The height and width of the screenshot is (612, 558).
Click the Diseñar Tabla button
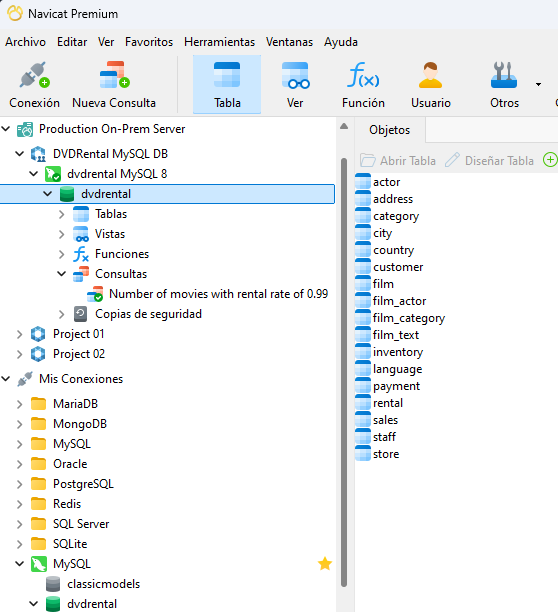[x=489, y=160]
